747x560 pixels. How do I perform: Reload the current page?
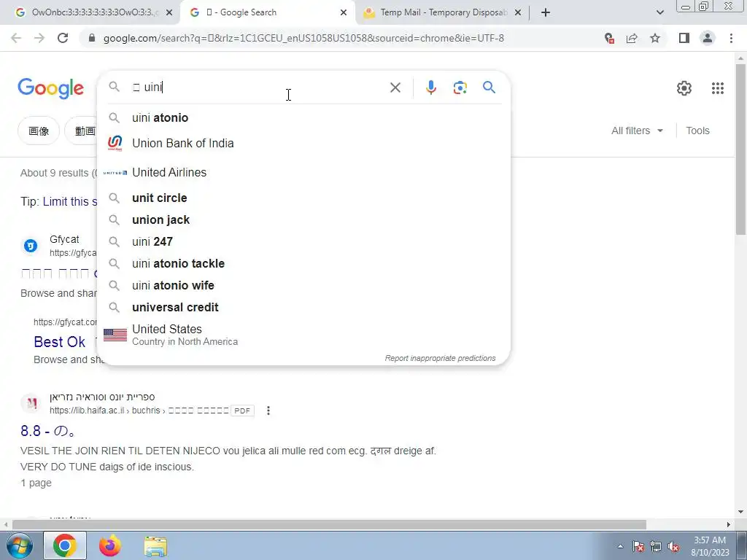(x=63, y=38)
